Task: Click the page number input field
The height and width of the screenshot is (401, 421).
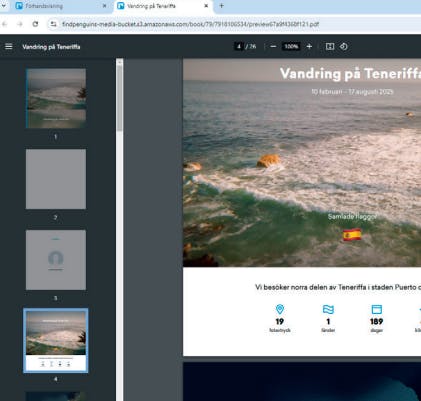Action: [x=239, y=47]
